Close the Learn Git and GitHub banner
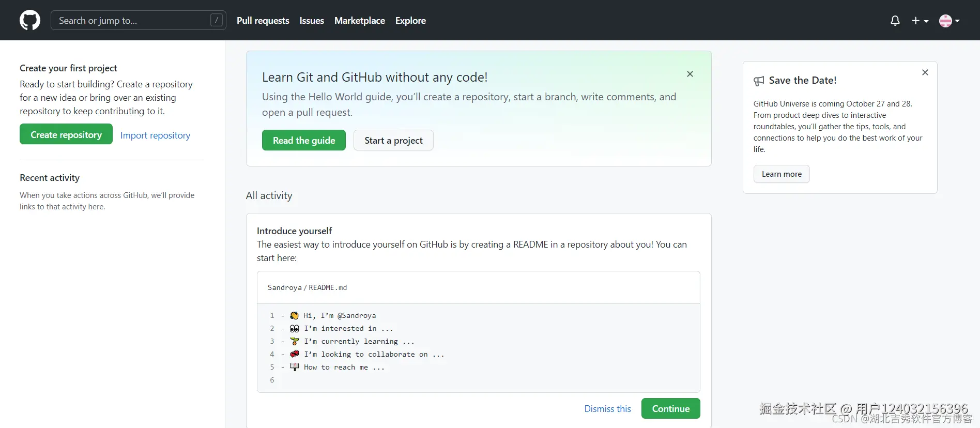The height and width of the screenshot is (428, 980). point(690,74)
